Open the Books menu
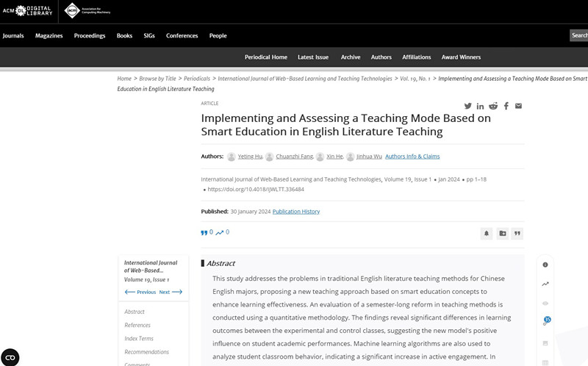The height and width of the screenshot is (366, 588). click(124, 35)
